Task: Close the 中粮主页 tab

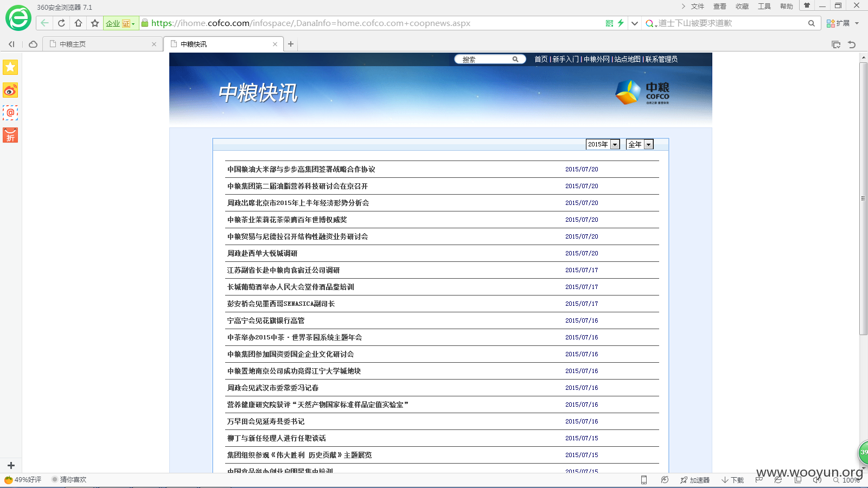Action: point(154,44)
